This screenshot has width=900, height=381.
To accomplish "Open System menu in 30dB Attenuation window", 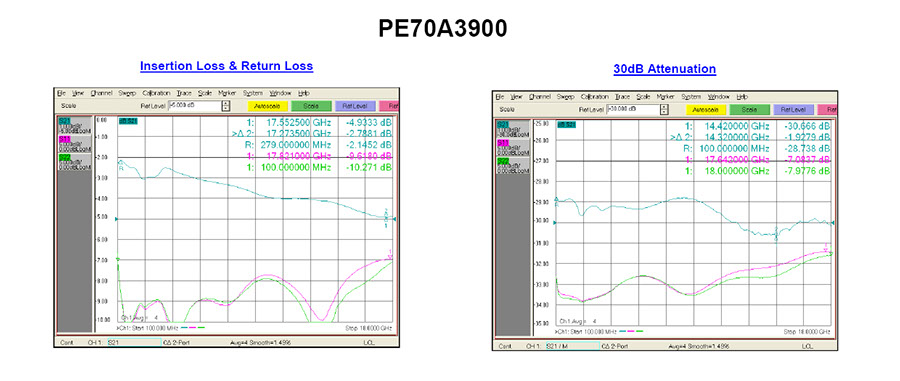I will (x=691, y=96).
